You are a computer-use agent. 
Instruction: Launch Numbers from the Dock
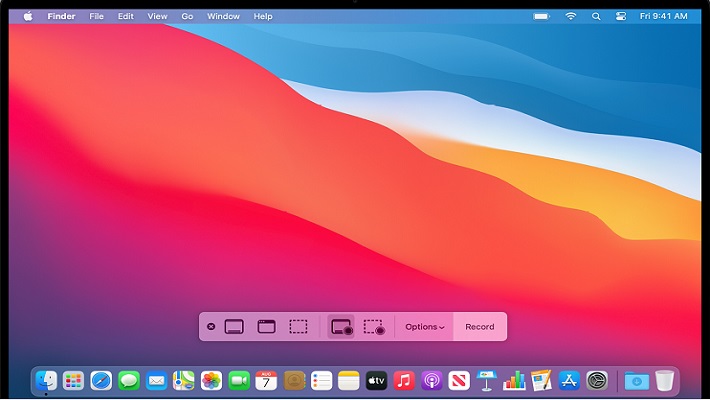pos(514,381)
